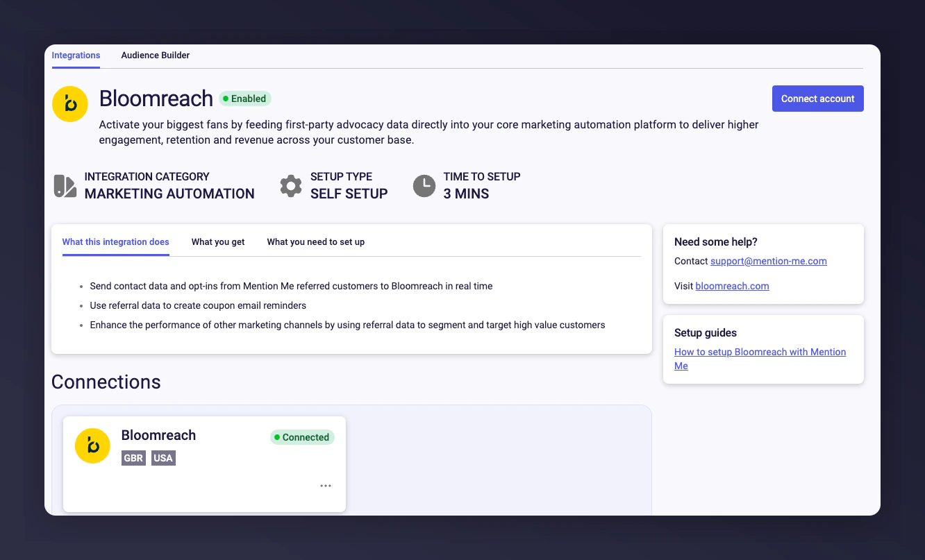The height and width of the screenshot is (560, 925).
Task: Click the 'SETUP TYPE' label
Action: [341, 177]
